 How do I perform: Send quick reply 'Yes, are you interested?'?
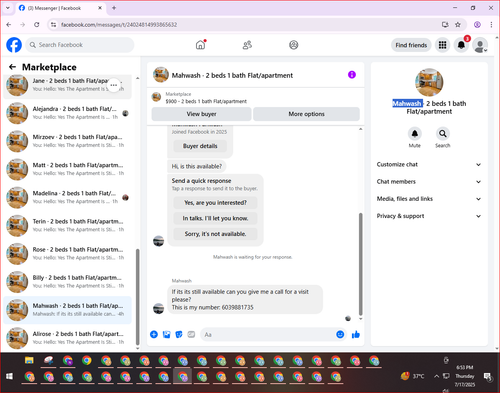pyautogui.click(x=215, y=203)
